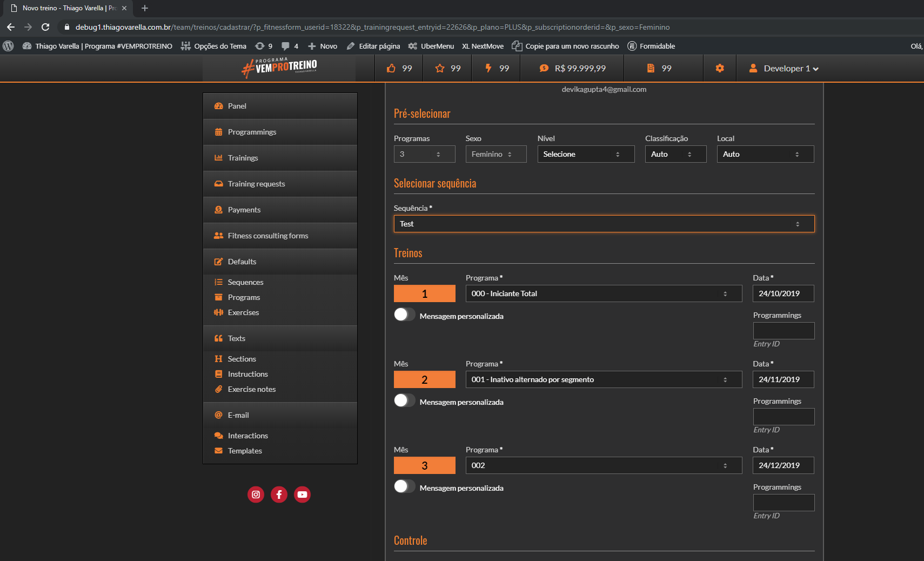This screenshot has width=924, height=561.
Task: Open the Nível dropdown
Action: click(x=585, y=154)
